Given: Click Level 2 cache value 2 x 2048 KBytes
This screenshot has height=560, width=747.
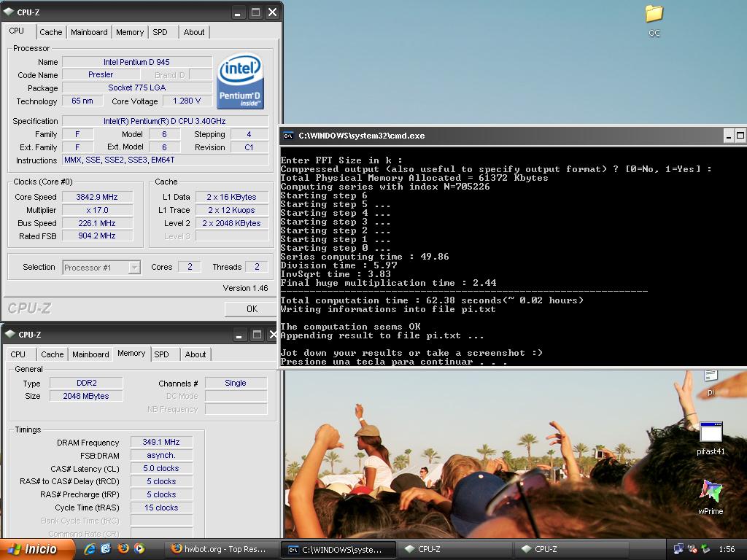Looking at the screenshot, I should tap(231, 223).
